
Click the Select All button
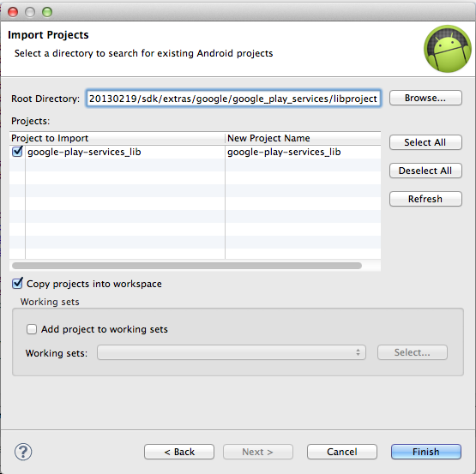click(425, 142)
